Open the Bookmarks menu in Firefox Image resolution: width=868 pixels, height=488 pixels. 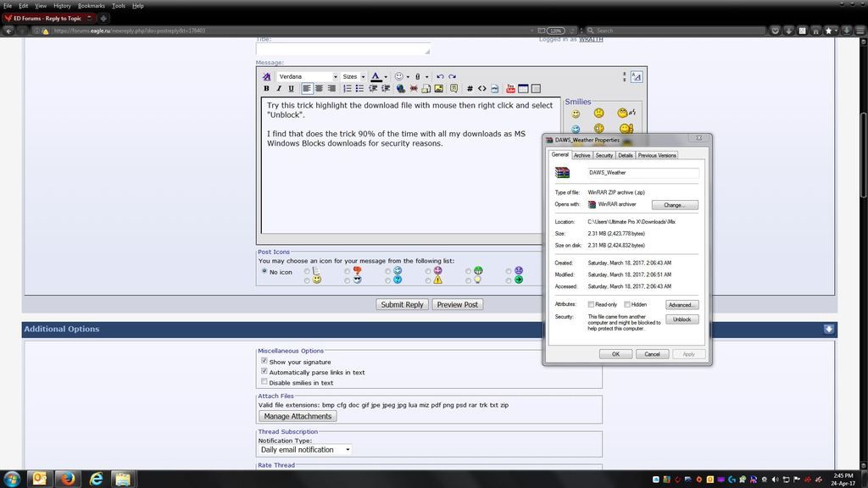[x=91, y=5]
